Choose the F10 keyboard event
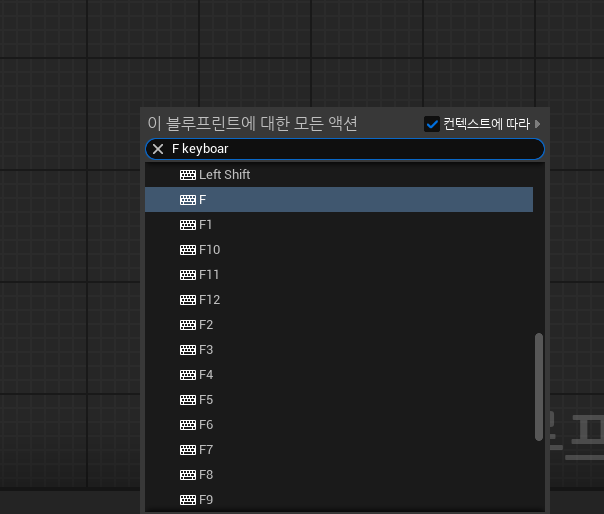Image resolution: width=604 pixels, height=514 pixels. pos(339,250)
